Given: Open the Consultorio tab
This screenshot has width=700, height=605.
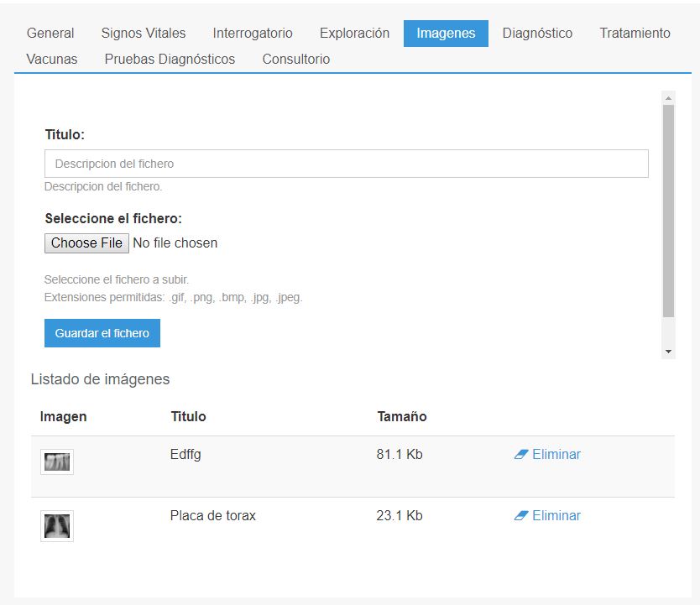Looking at the screenshot, I should 296,59.
